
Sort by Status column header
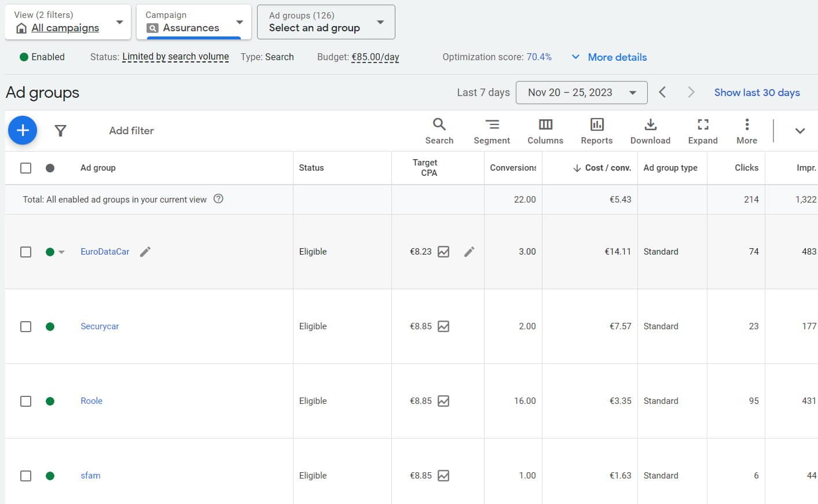pyautogui.click(x=311, y=168)
